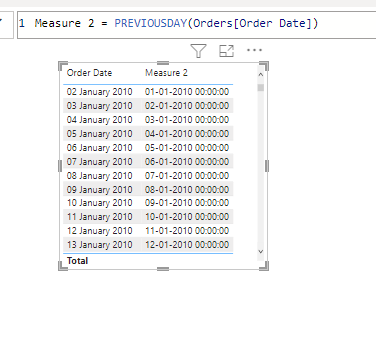This screenshot has height=361, width=376.
Task: Click the 02-01-2010 00:00:00 value
Action: pyautogui.click(x=187, y=106)
